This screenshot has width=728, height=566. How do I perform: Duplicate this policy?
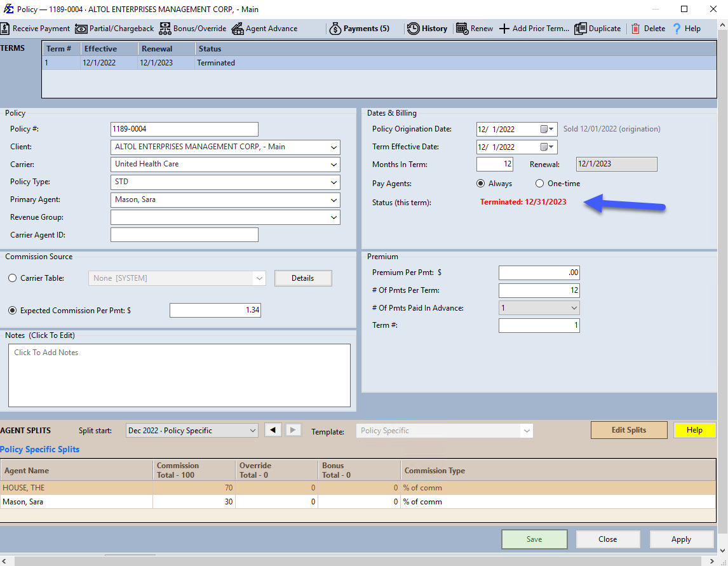pos(597,29)
